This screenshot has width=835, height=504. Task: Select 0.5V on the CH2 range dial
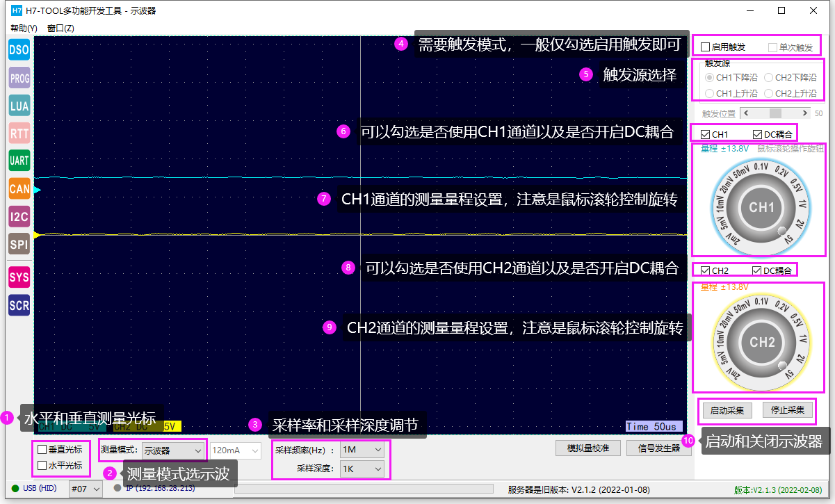tap(795, 321)
